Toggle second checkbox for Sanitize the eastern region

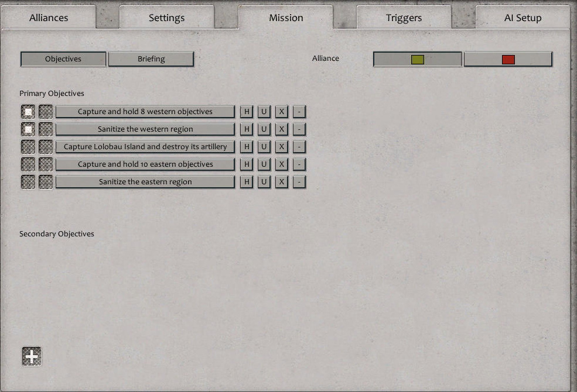coord(46,182)
